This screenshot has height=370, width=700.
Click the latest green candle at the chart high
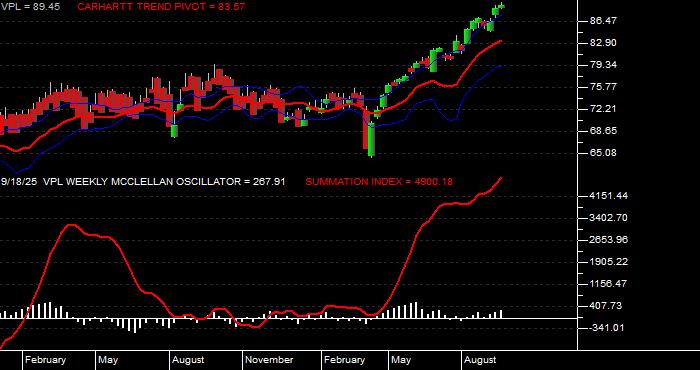(x=501, y=6)
